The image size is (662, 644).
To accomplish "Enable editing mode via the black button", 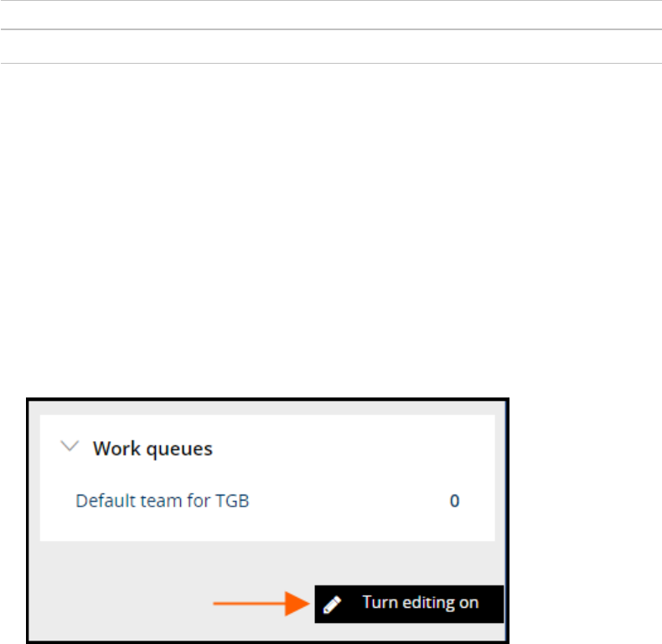I will [409, 604].
